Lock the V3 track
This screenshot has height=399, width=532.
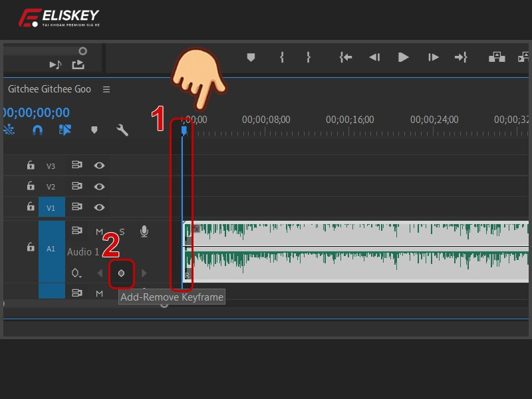(31, 165)
